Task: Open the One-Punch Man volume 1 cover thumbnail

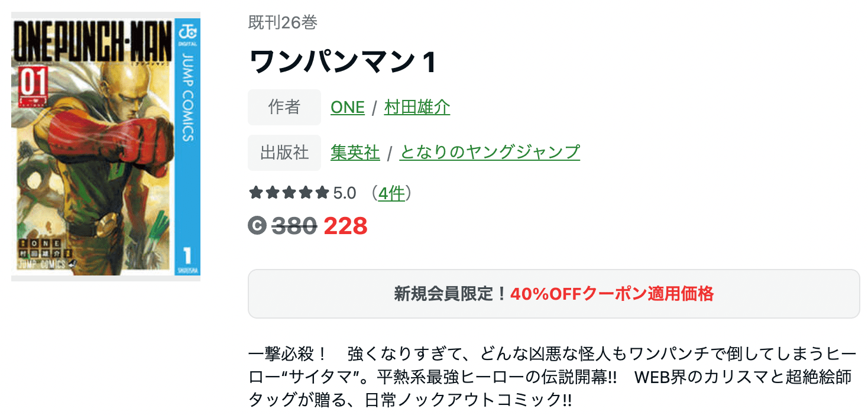Action: tap(106, 147)
